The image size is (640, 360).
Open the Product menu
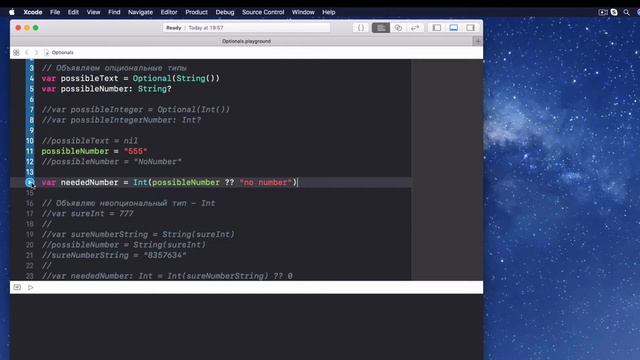click(x=196, y=12)
